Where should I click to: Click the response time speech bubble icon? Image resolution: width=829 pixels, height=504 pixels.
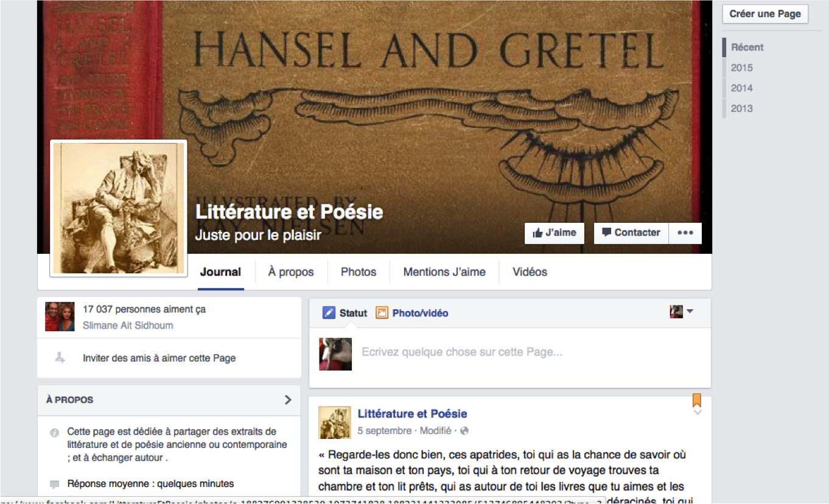coord(55,485)
